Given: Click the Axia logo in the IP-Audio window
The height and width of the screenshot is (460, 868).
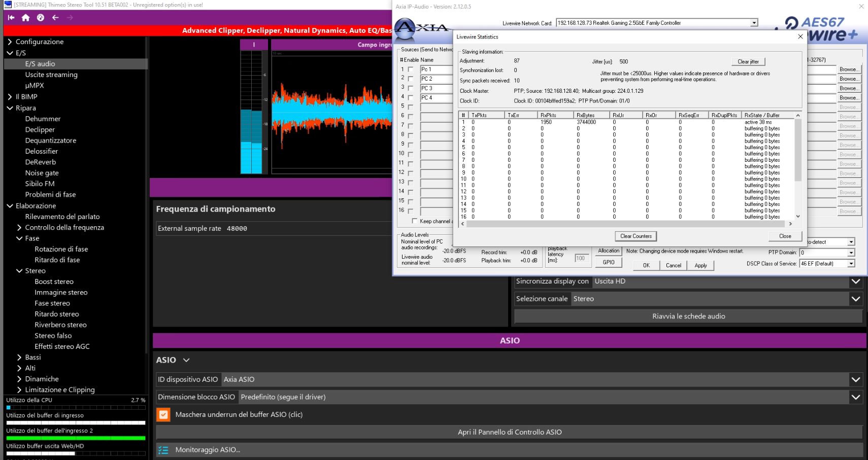Looking at the screenshot, I should (421, 29).
